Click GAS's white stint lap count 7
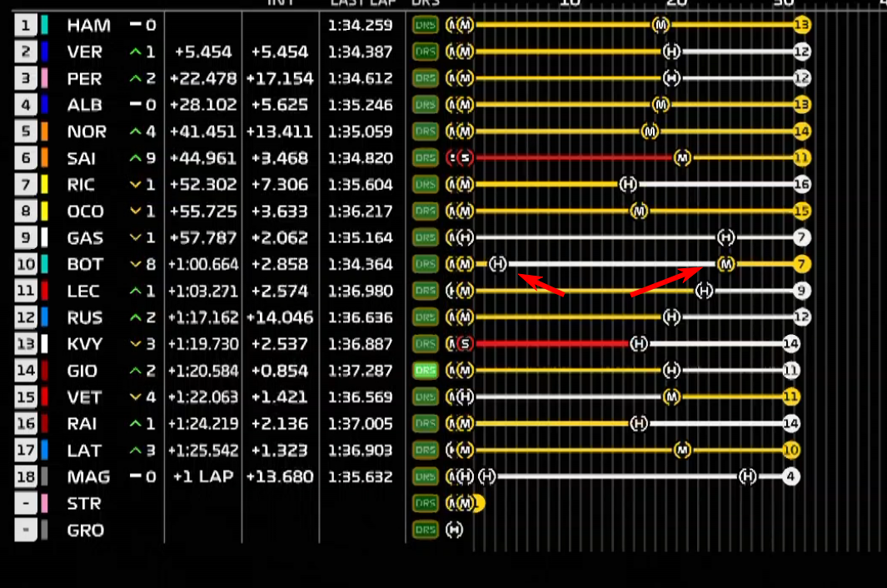Screen dimensions: 887x588 coord(801,237)
